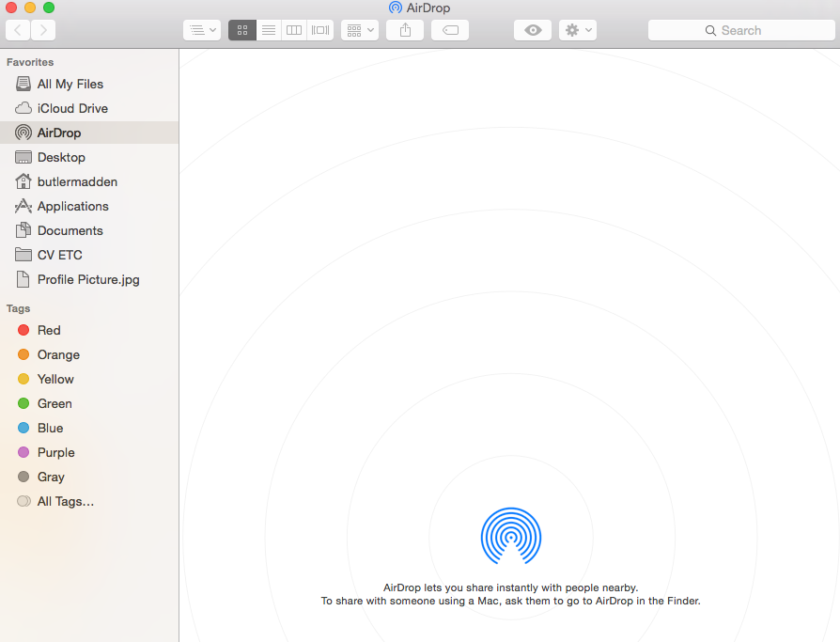Open the butlermadden home folder
840x642 pixels.
(x=89, y=181)
